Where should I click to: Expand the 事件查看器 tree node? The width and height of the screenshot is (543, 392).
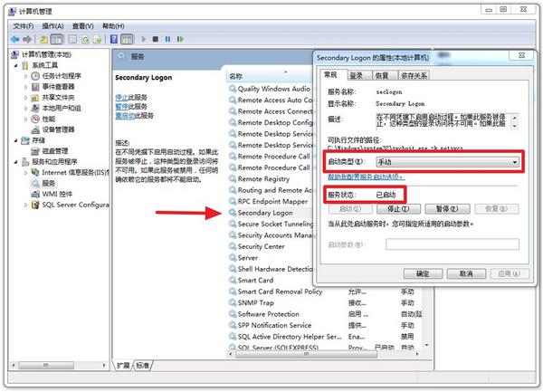pyautogui.click(x=26, y=87)
